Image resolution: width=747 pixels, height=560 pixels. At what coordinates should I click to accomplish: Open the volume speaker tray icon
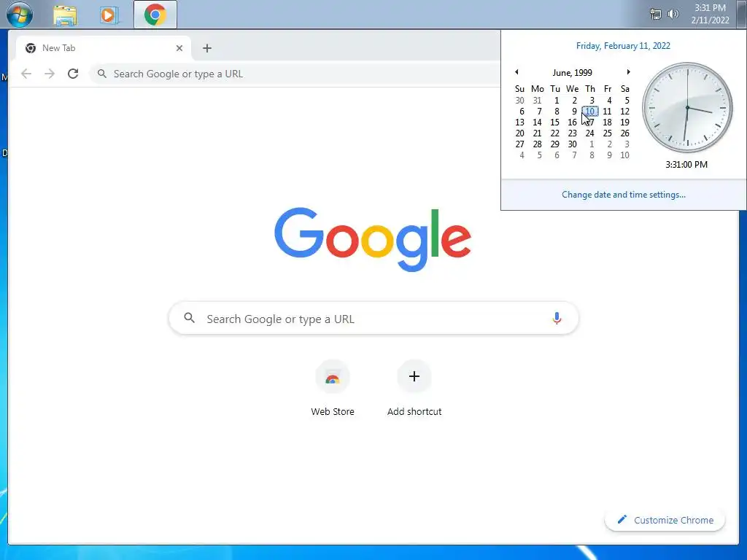click(673, 14)
